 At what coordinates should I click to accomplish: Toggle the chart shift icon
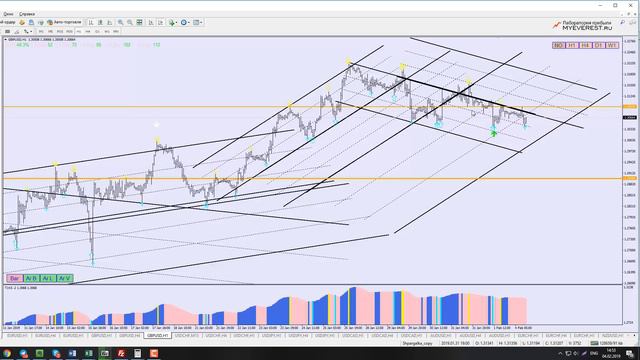(160, 22)
